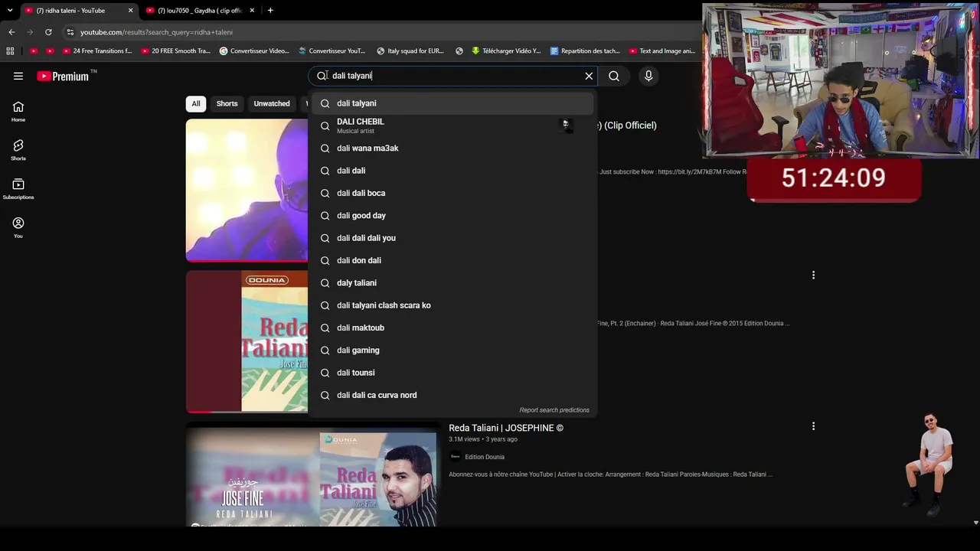
Task: Open the You page in sidebar
Action: click(x=18, y=227)
